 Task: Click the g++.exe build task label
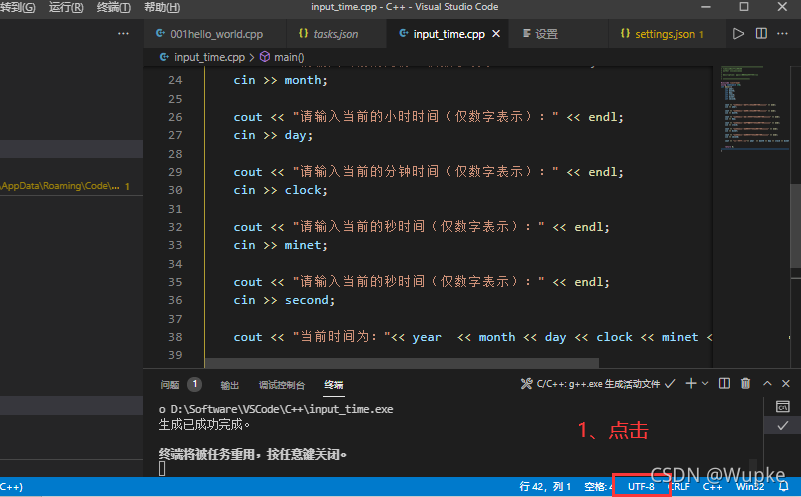tap(598, 384)
